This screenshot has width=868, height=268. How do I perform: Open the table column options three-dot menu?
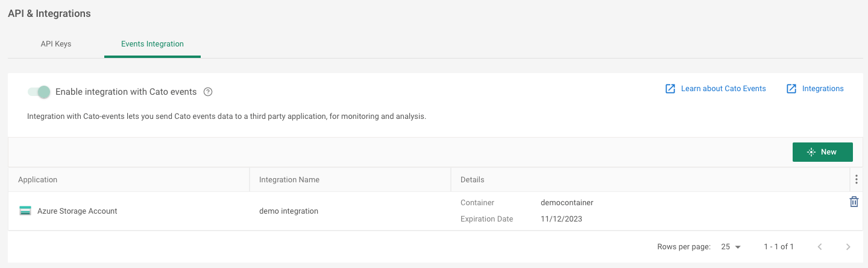[856, 179]
